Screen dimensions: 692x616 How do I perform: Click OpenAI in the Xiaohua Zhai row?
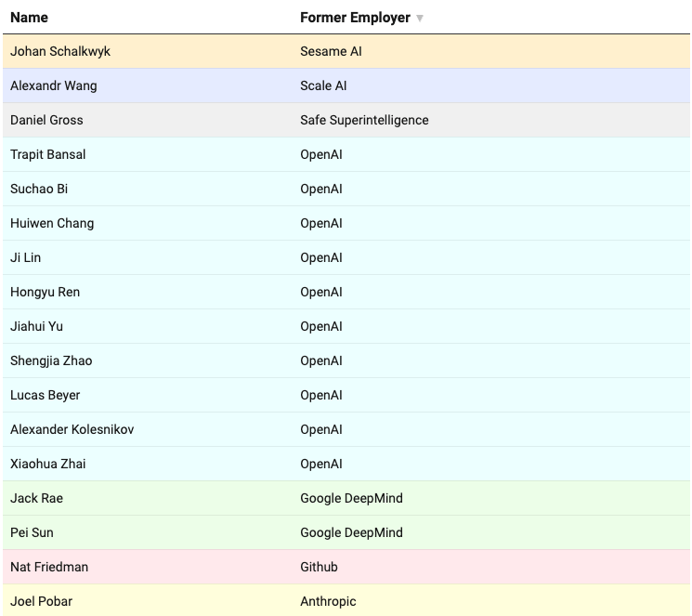coord(321,464)
